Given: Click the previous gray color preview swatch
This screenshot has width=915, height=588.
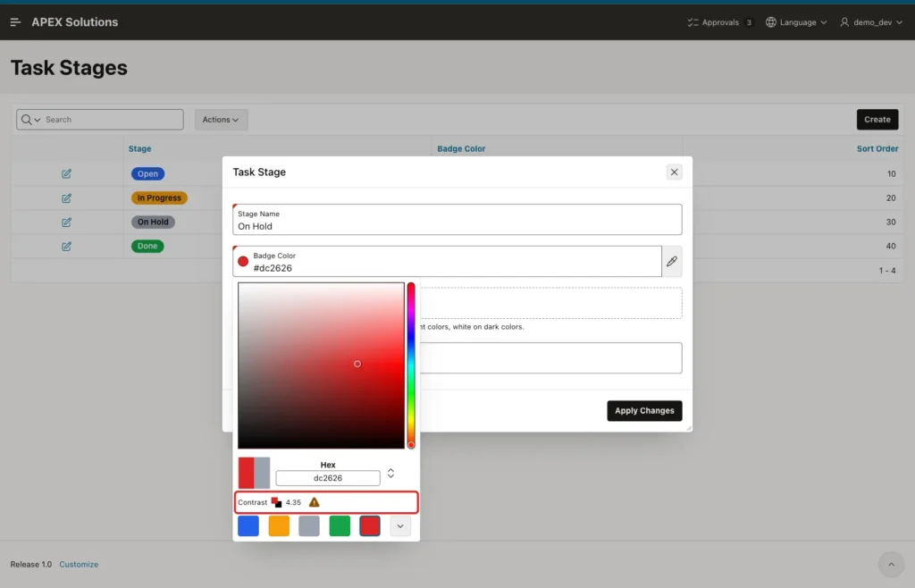Looking at the screenshot, I should point(262,473).
